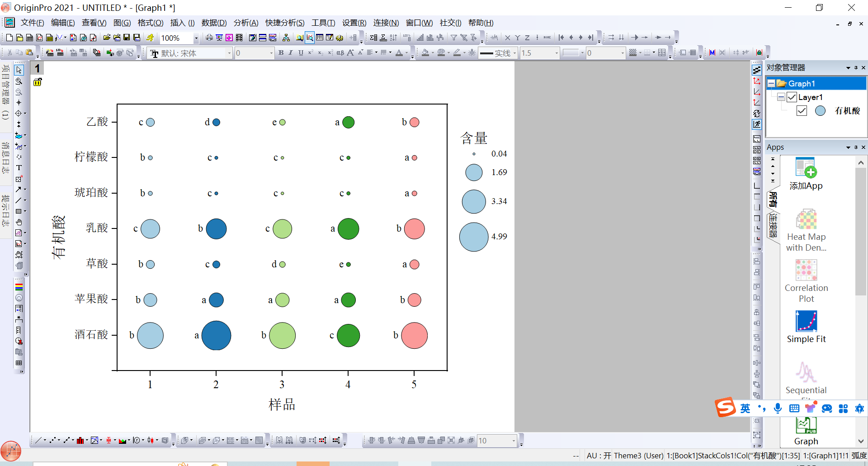Uncheck the 有机酸 plot checkbox
The width and height of the screenshot is (868, 466).
point(802,111)
